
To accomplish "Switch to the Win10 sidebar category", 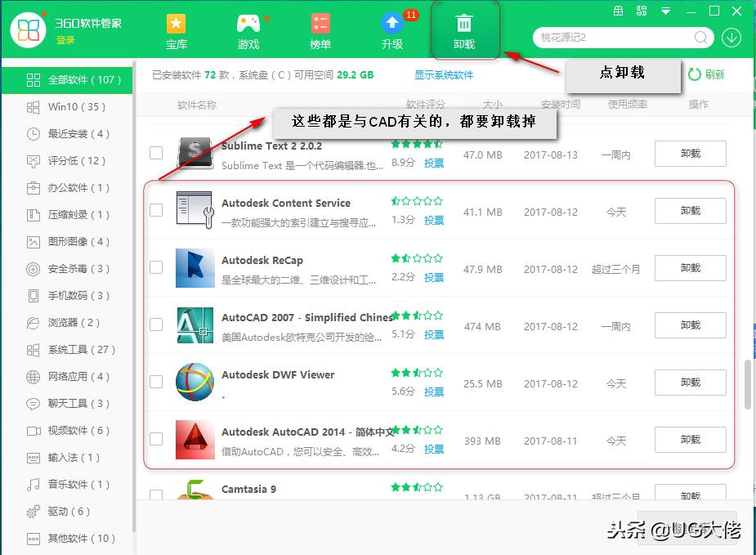I will (x=65, y=107).
